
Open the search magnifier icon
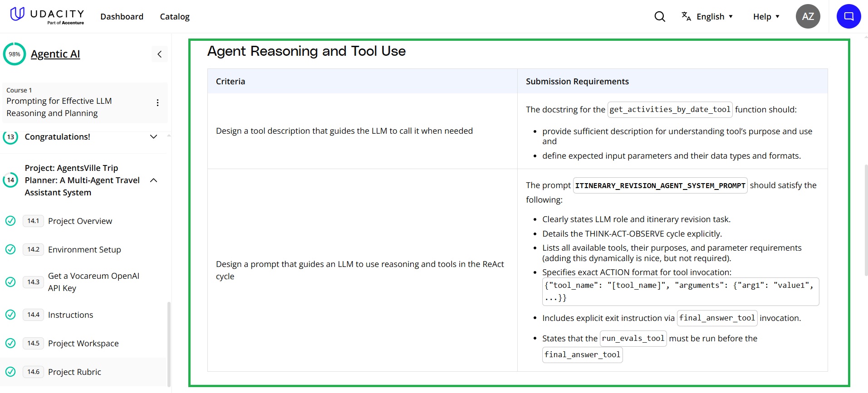[x=660, y=17]
